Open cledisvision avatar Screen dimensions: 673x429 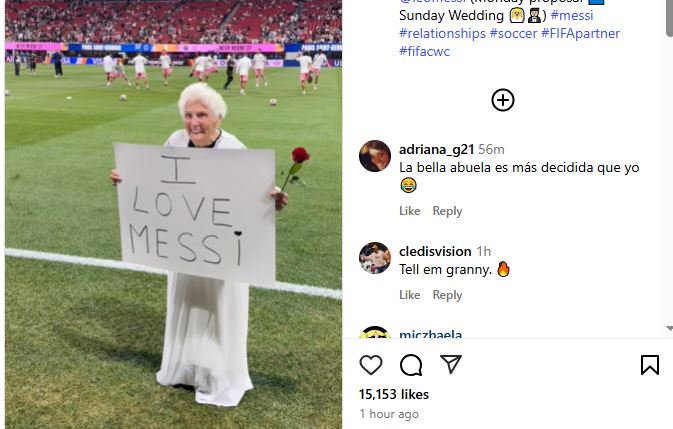[x=375, y=258]
